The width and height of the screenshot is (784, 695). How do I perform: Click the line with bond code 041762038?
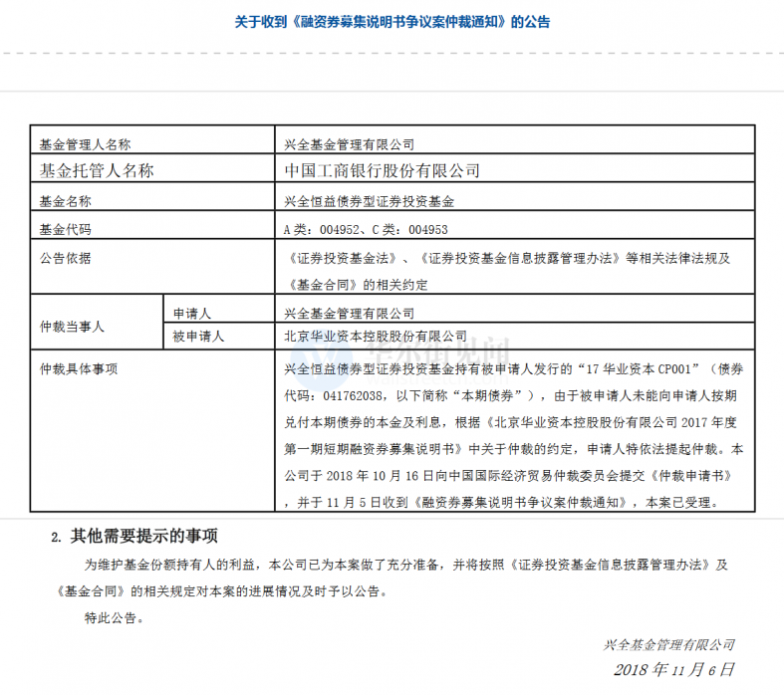tap(510, 395)
